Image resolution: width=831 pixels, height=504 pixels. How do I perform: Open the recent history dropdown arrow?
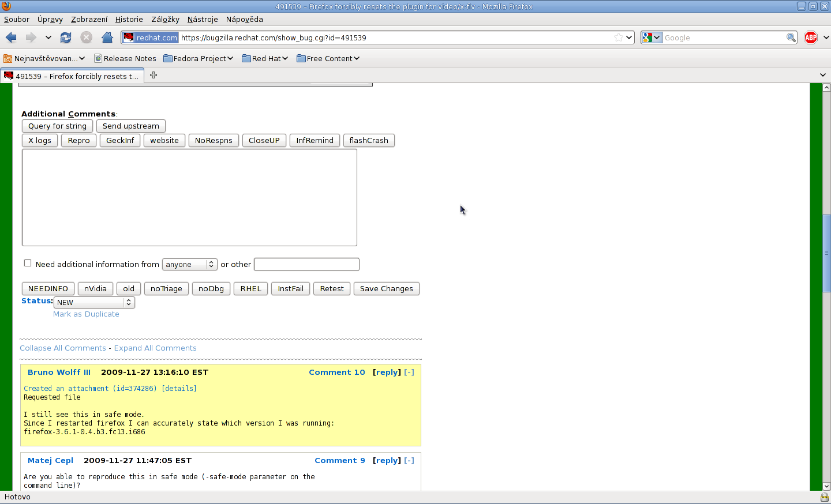48,37
